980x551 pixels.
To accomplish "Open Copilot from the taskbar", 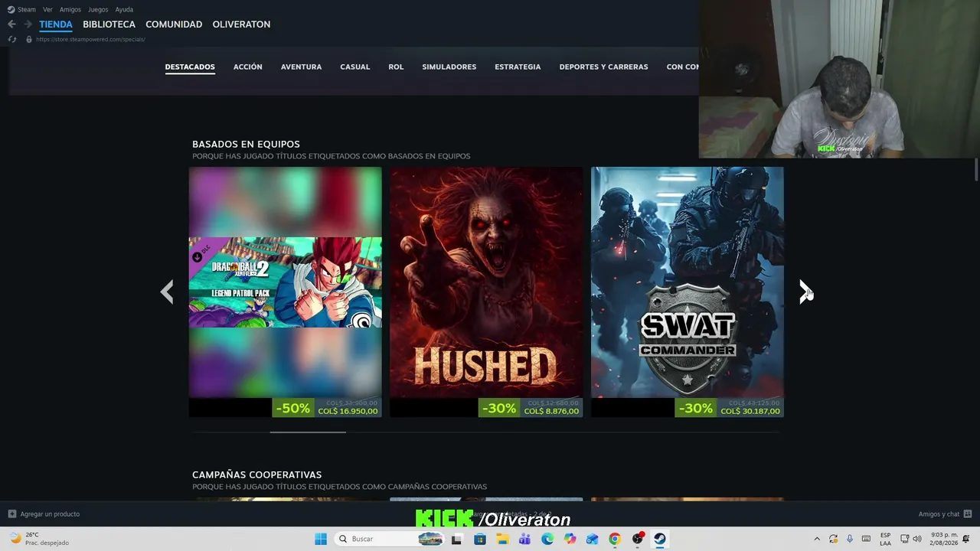I will pyautogui.click(x=570, y=539).
